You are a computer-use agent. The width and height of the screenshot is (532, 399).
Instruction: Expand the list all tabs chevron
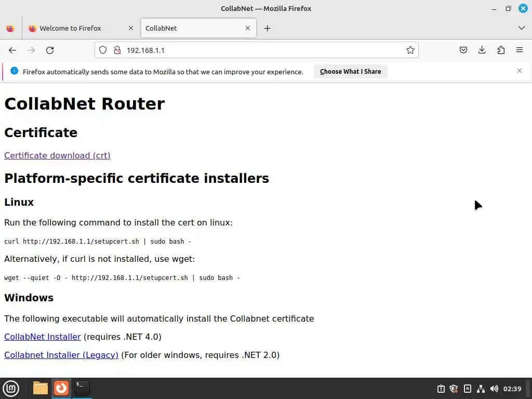pyautogui.click(x=522, y=28)
